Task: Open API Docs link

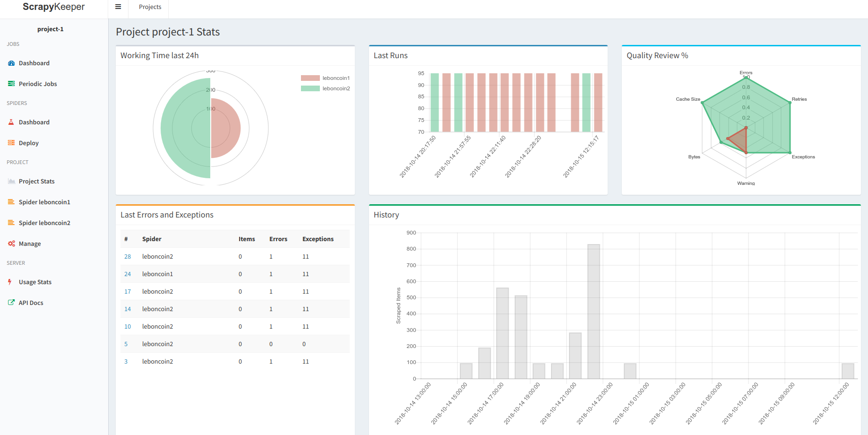Action: point(31,303)
